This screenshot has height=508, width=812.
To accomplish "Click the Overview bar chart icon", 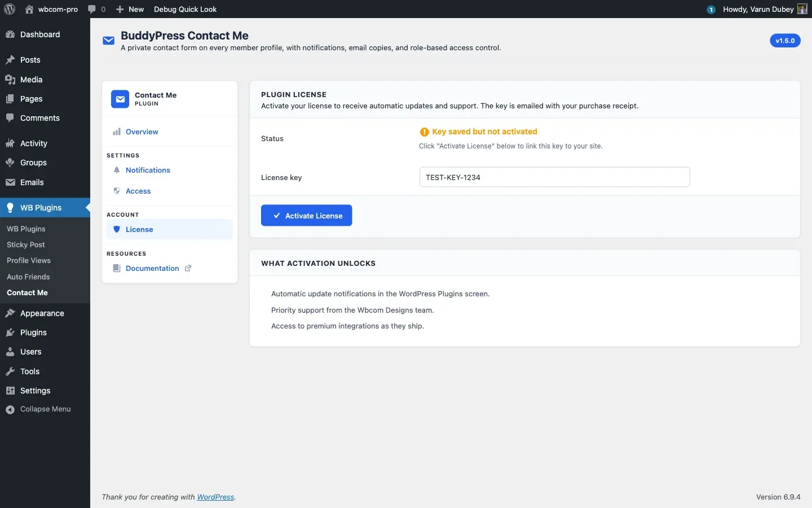I will click(x=117, y=132).
